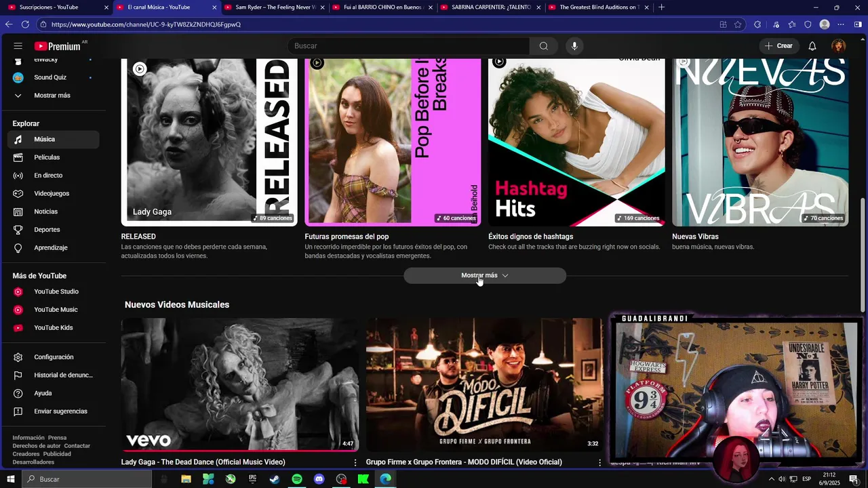868x488 pixels.
Task: Open the Sound Quiz subscription
Action: 53,77
